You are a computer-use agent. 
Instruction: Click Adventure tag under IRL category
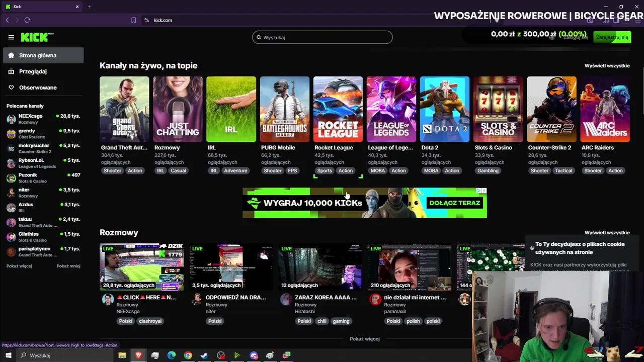(235, 171)
